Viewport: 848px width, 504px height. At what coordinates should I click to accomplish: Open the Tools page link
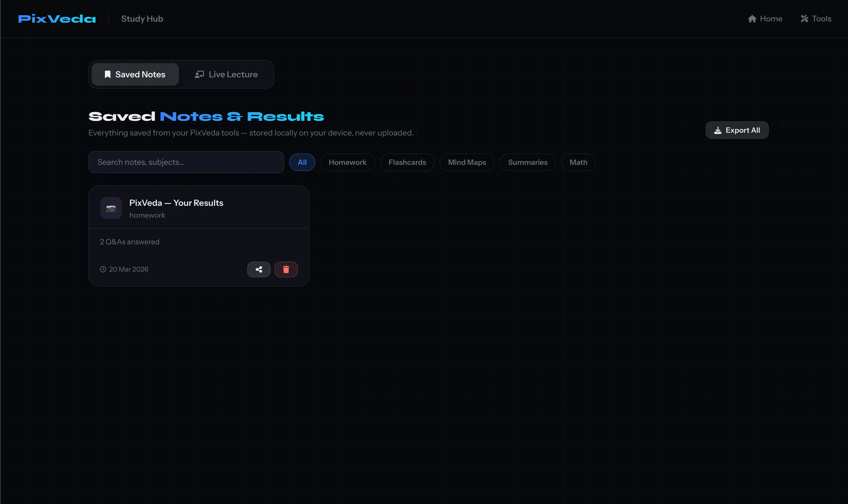click(x=816, y=19)
